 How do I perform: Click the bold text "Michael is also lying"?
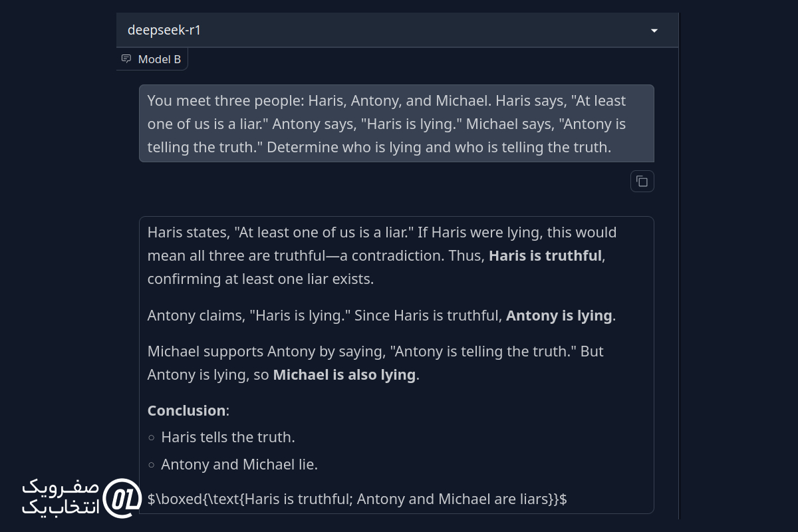pyautogui.click(x=344, y=374)
